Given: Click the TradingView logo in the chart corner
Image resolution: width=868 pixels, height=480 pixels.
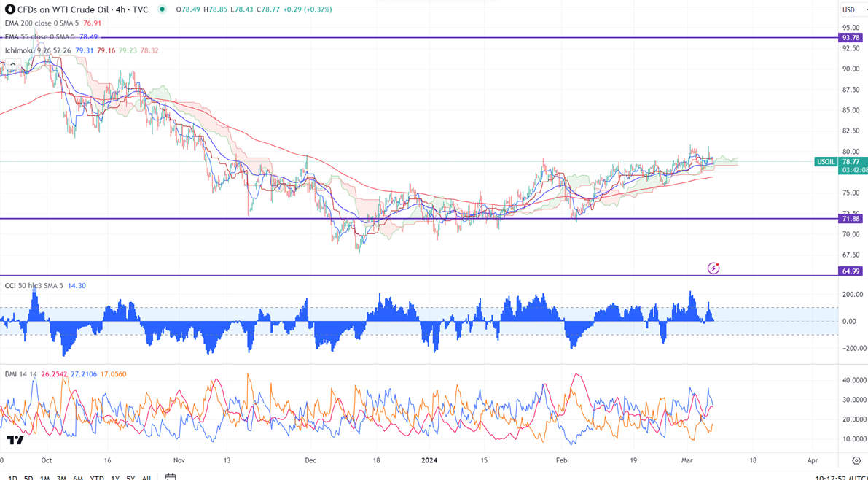Looking at the screenshot, I should pyautogui.click(x=15, y=440).
